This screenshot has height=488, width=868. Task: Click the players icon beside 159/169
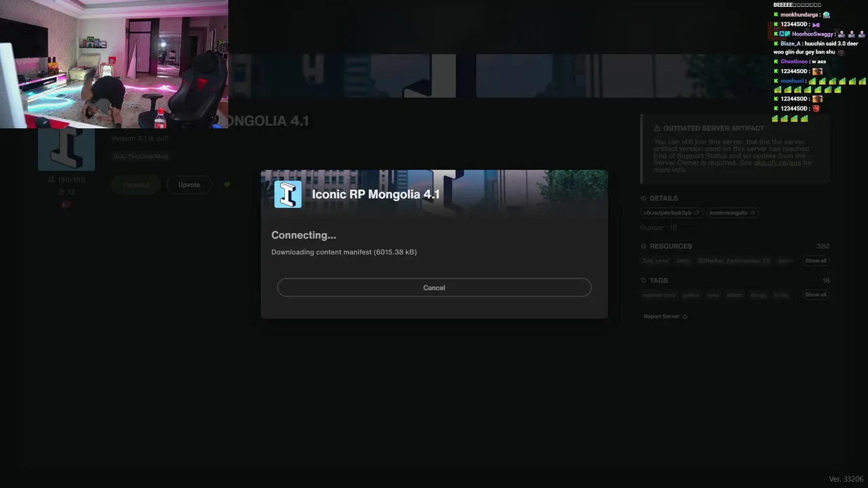tap(52, 180)
